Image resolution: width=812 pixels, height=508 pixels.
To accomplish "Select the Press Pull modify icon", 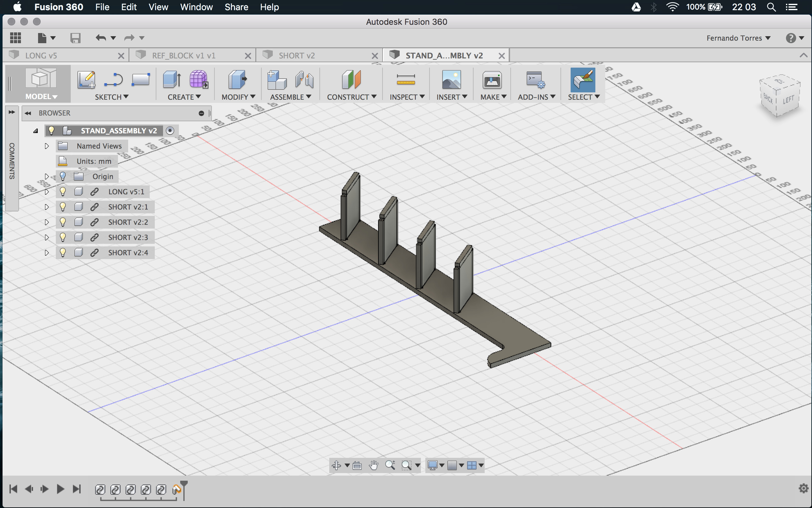I will click(x=238, y=80).
